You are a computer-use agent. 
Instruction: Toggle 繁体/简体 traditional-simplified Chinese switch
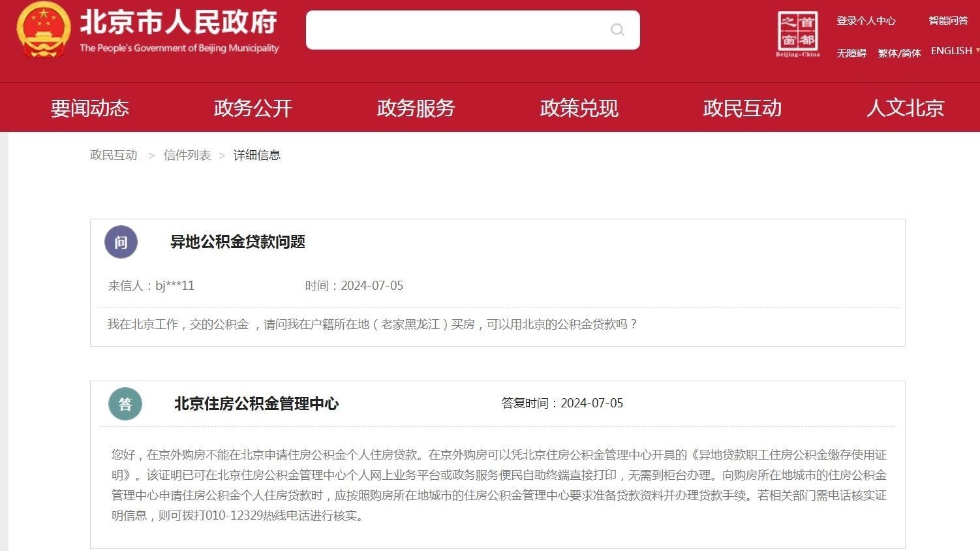point(898,53)
